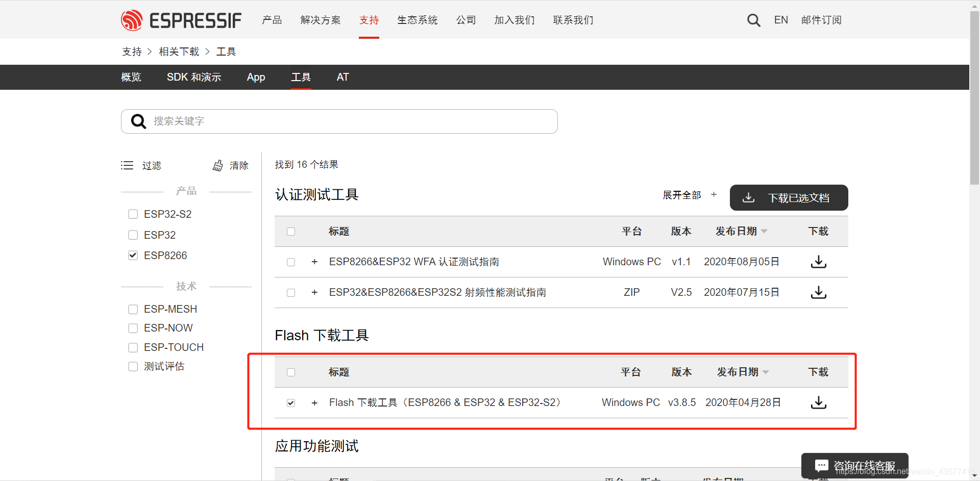This screenshot has width=980, height=481.
Task: Switch to the App tab
Action: click(256, 77)
